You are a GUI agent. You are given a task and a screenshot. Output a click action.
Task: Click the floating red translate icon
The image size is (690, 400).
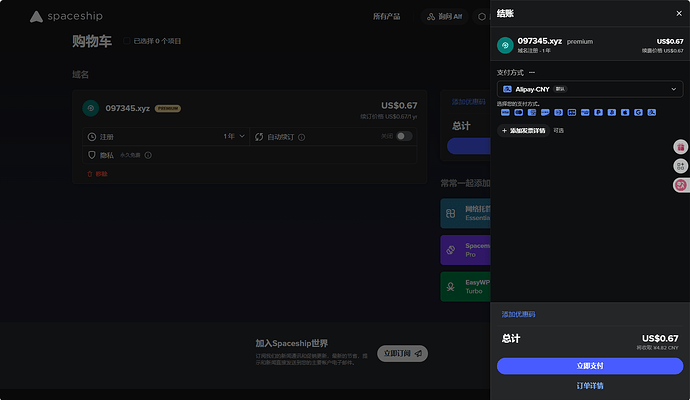[x=681, y=185]
